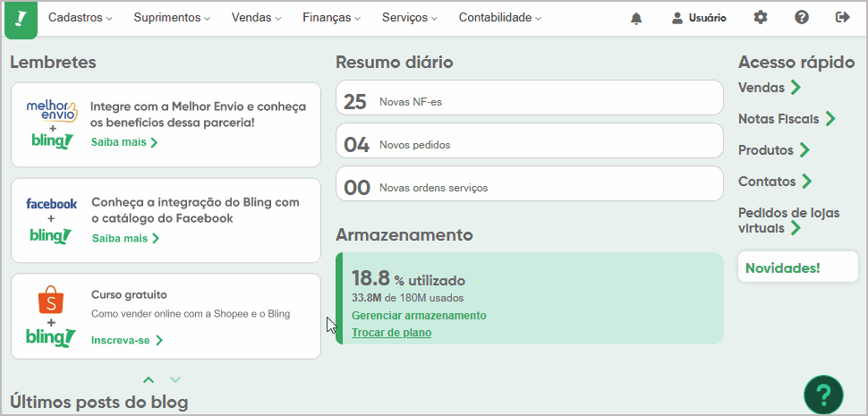
Task: Click the 33.8M de 180M usados text
Action: pyautogui.click(x=407, y=298)
